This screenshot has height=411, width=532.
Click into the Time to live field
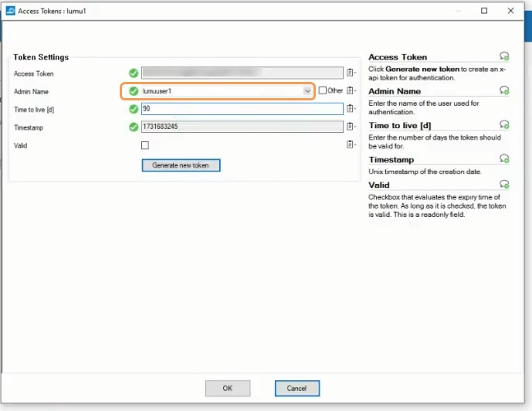(x=241, y=109)
